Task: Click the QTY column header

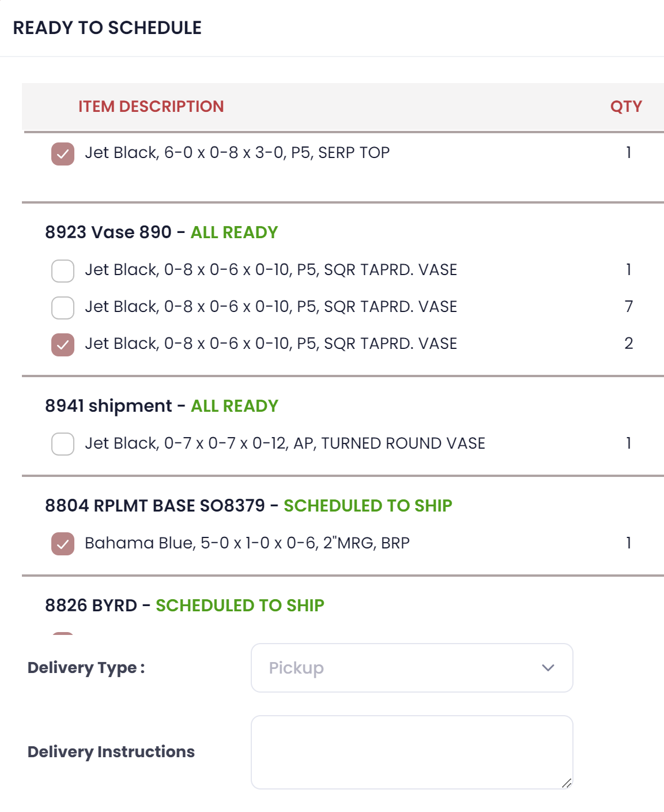Action: point(626,107)
